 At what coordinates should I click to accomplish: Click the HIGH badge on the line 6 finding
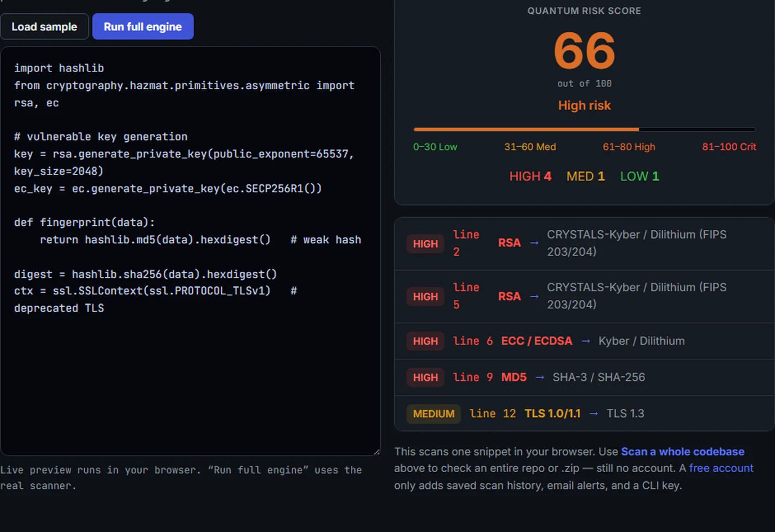click(425, 341)
